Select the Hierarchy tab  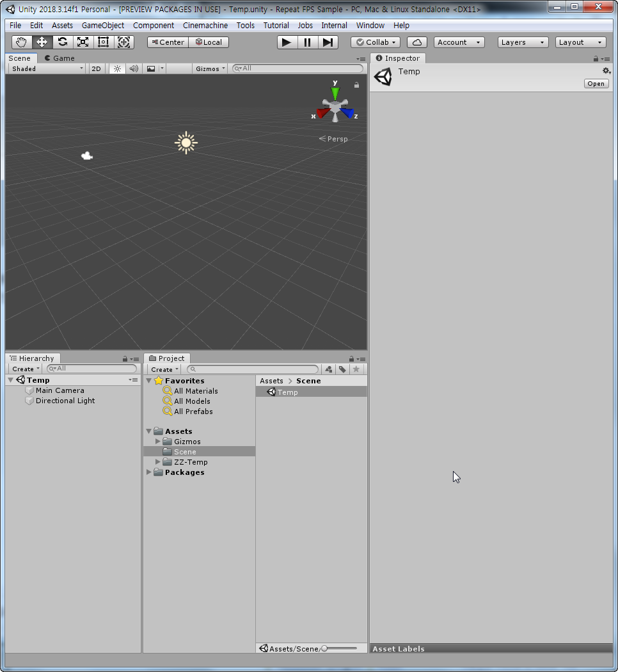click(33, 358)
